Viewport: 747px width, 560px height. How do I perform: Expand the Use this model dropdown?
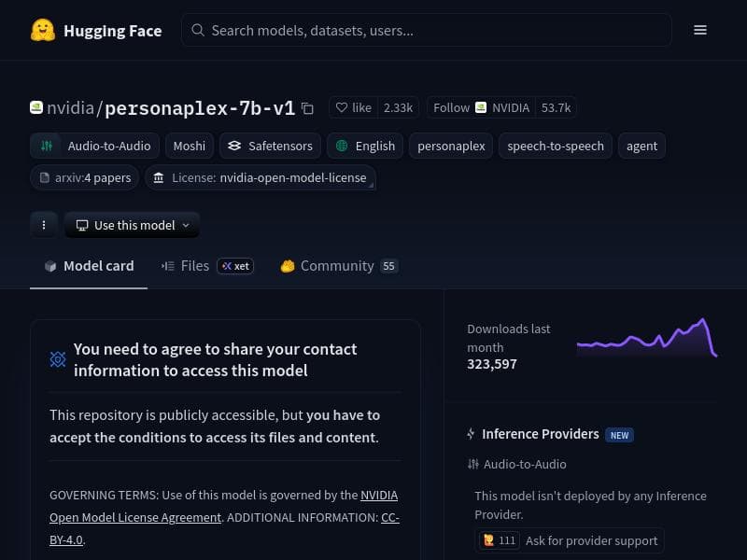click(x=132, y=225)
